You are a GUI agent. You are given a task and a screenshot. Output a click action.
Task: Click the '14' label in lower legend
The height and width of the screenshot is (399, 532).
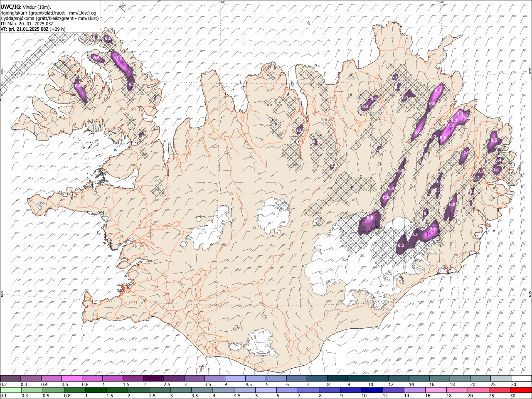(407, 396)
